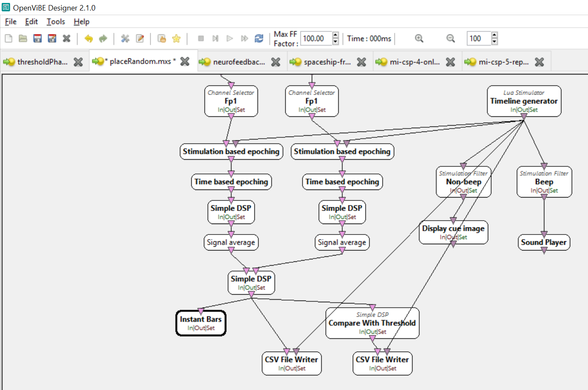Fast-forward the scenario with the double-arrow button
The image size is (588, 390).
point(244,39)
